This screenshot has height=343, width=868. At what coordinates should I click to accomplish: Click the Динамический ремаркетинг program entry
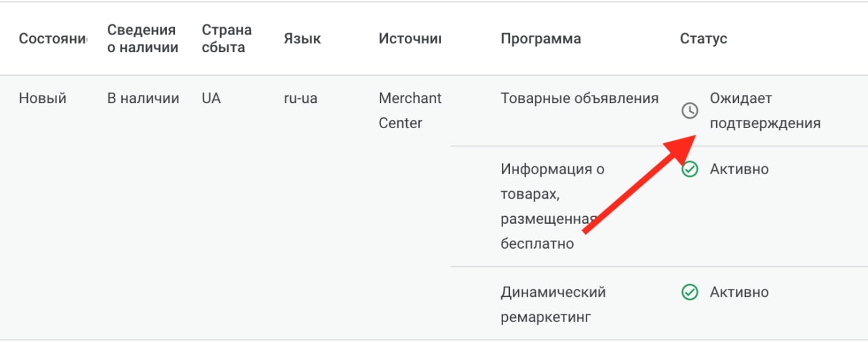click(x=553, y=304)
